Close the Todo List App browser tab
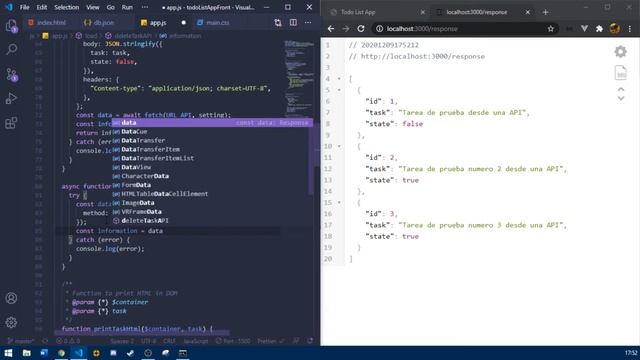This screenshot has width=640, height=360. click(422, 12)
